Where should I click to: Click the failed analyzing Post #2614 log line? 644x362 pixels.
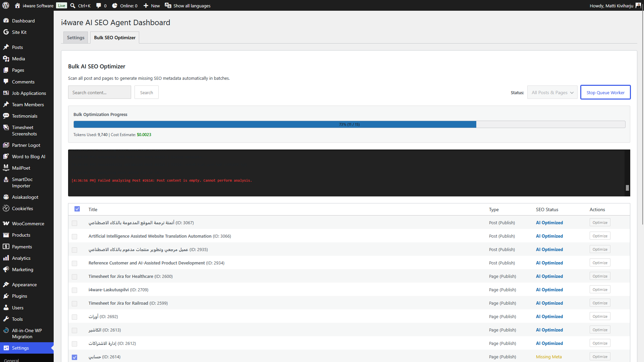(162, 180)
